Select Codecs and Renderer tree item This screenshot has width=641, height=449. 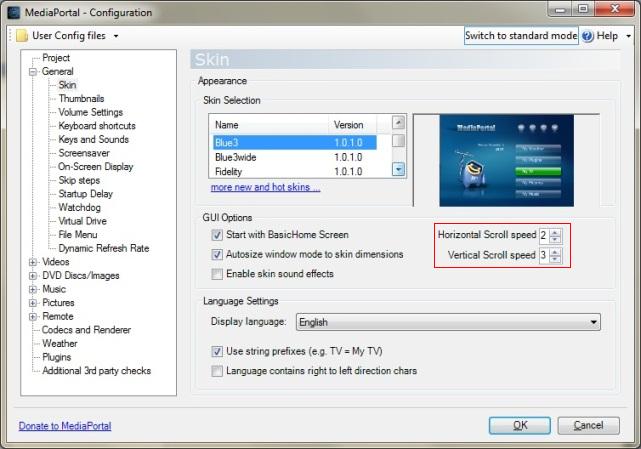tap(86, 330)
